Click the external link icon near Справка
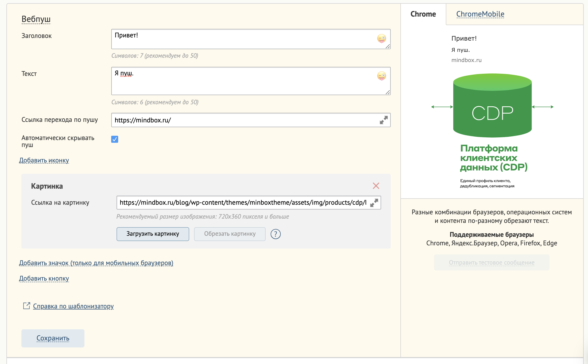 click(26, 306)
